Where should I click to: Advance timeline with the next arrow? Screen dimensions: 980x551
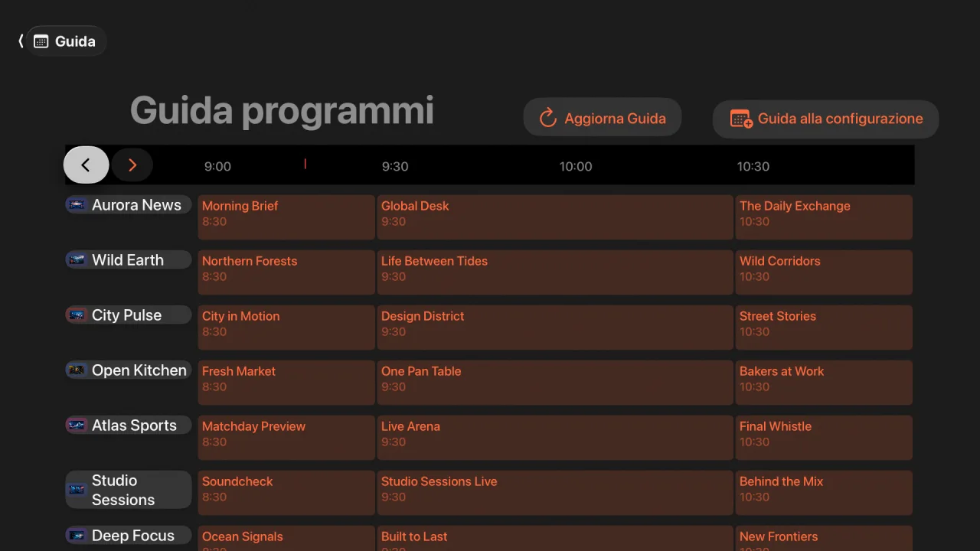[132, 165]
